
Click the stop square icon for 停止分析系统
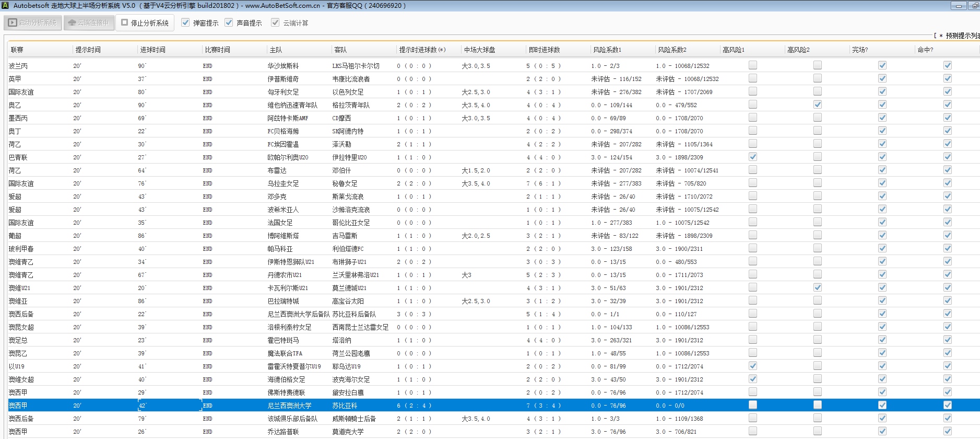pyautogui.click(x=125, y=22)
